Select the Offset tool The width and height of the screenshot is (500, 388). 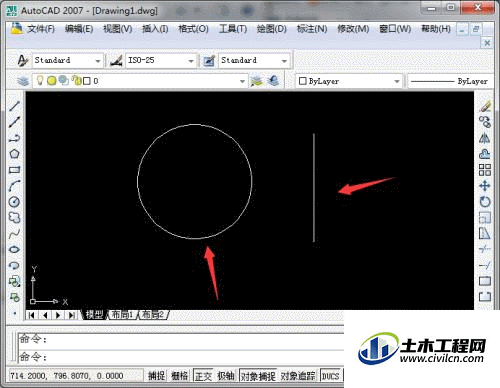coord(485,154)
